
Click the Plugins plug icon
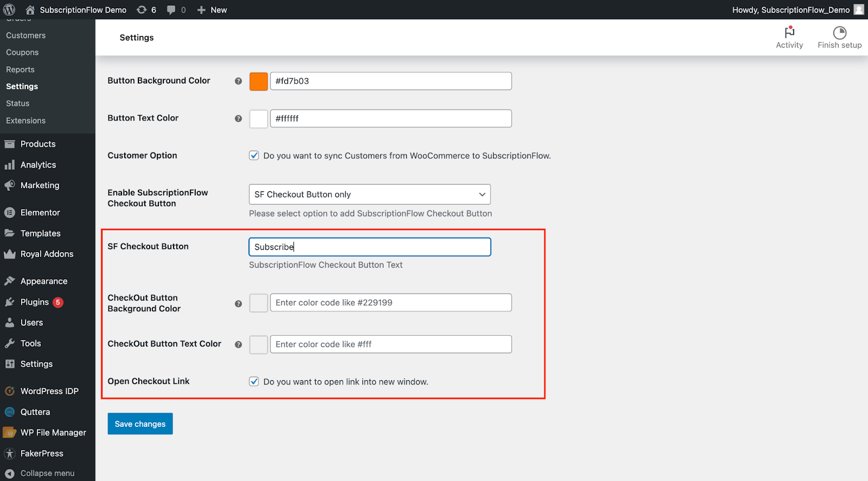point(10,302)
